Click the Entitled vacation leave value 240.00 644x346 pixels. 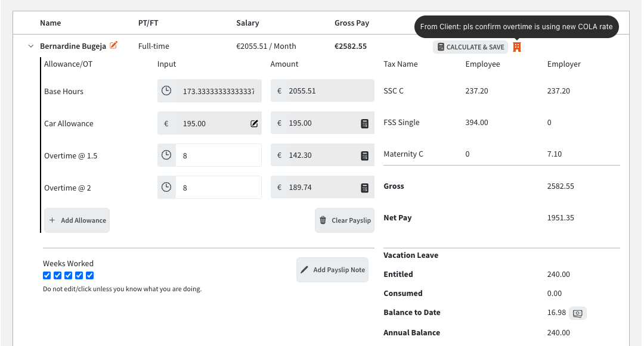559,275
